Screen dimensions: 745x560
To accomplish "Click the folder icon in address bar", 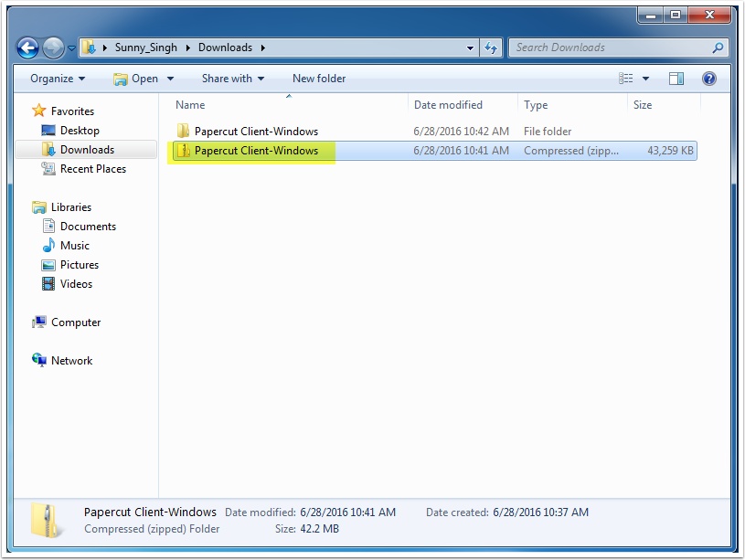I will tap(89, 48).
